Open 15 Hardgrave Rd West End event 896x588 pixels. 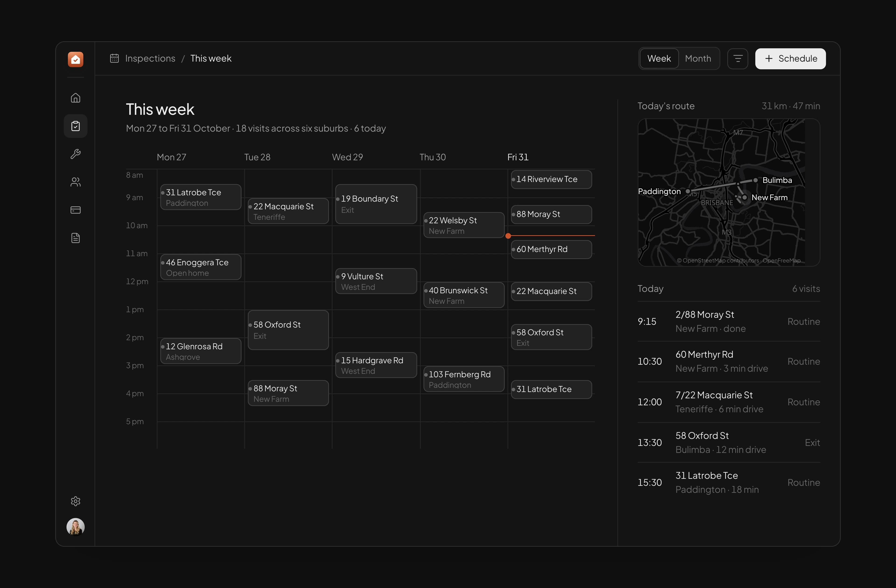point(376,365)
